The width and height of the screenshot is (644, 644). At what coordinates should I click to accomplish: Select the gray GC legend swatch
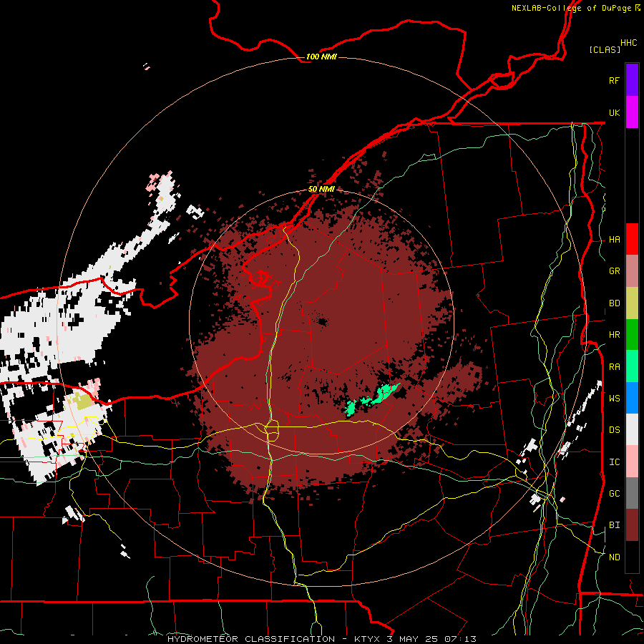632,493
